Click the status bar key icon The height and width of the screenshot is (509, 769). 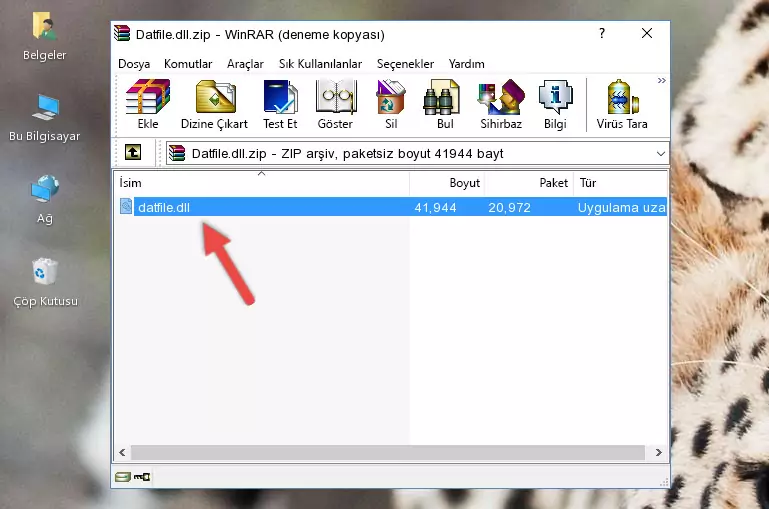tap(142, 477)
